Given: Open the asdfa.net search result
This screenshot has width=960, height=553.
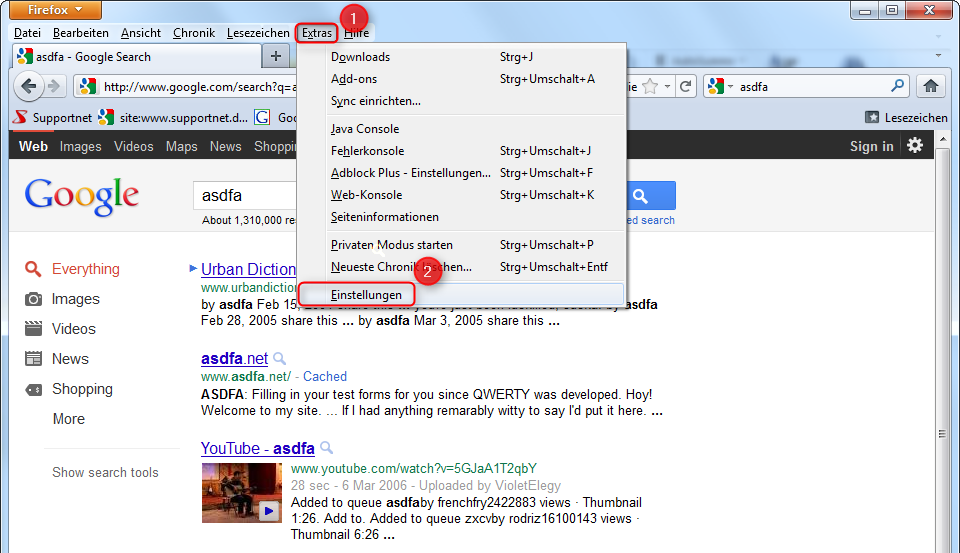Looking at the screenshot, I should click(x=234, y=358).
